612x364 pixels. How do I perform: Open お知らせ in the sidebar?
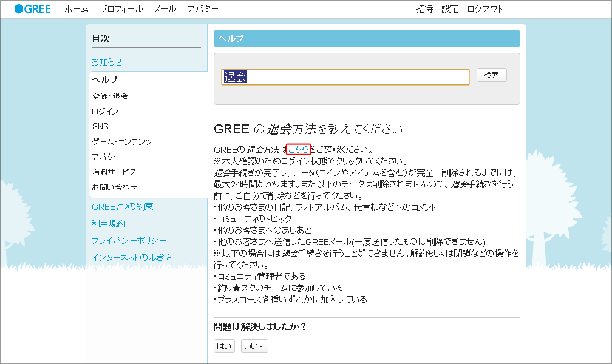tap(107, 62)
